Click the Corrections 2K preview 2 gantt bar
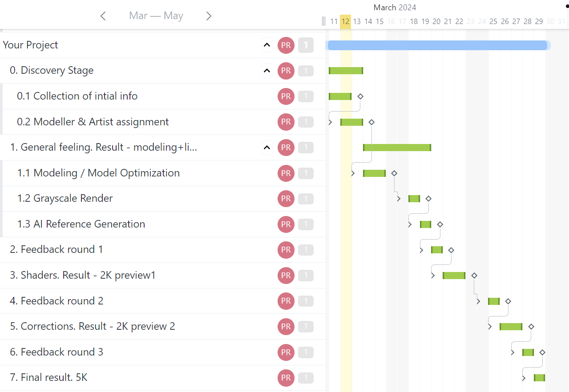 pyautogui.click(x=511, y=327)
